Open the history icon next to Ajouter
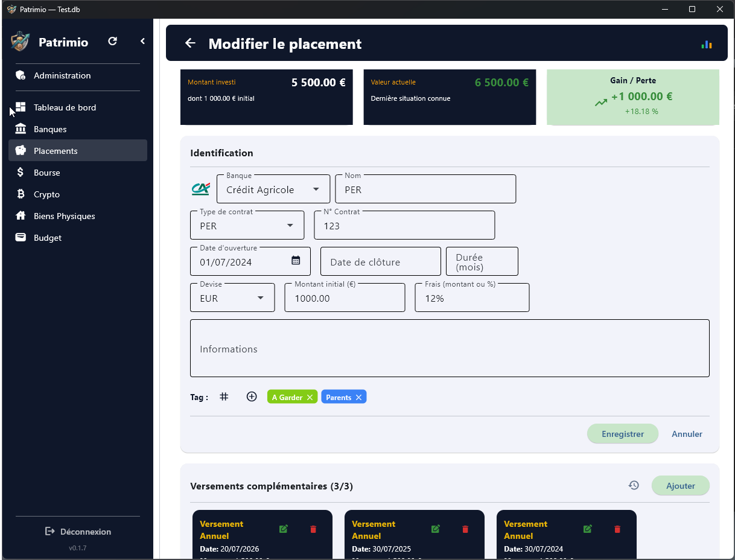This screenshot has height=560, width=735. [x=634, y=485]
